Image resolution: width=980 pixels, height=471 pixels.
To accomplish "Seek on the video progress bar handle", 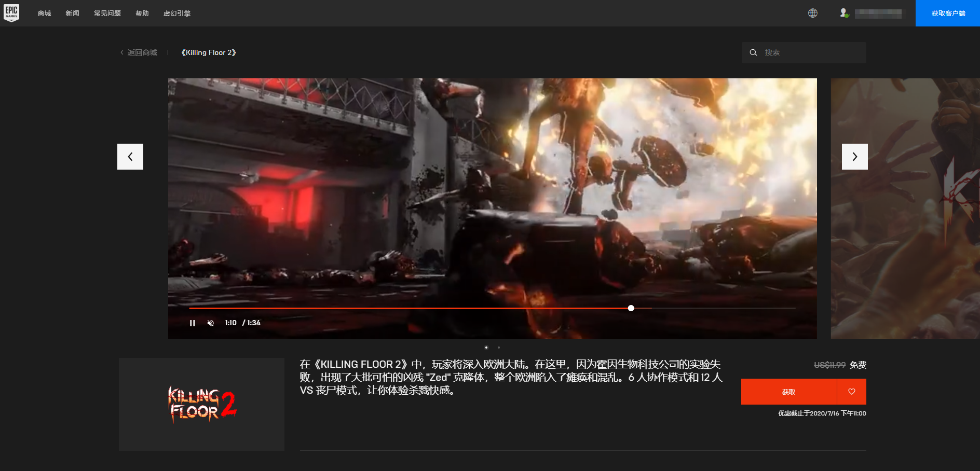I will click(631, 308).
